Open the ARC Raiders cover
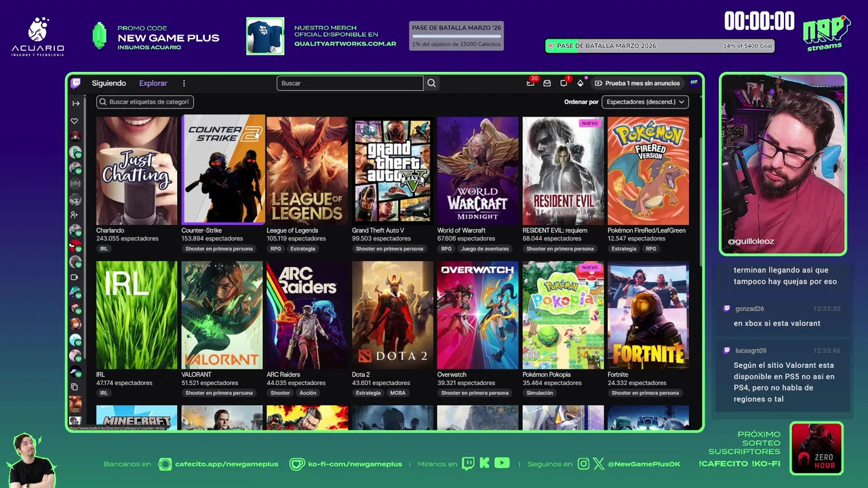This screenshot has height=488, width=868. [307, 315]
